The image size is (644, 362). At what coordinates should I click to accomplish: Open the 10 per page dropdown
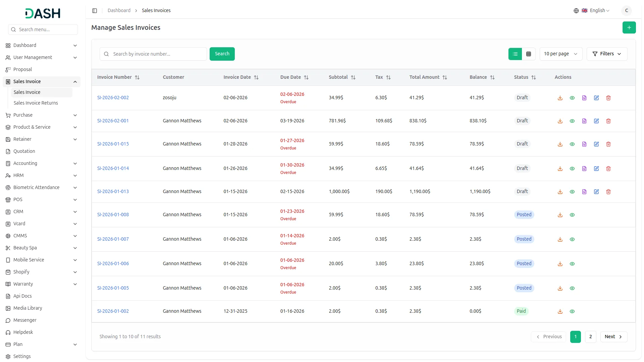tap(560, 54)
